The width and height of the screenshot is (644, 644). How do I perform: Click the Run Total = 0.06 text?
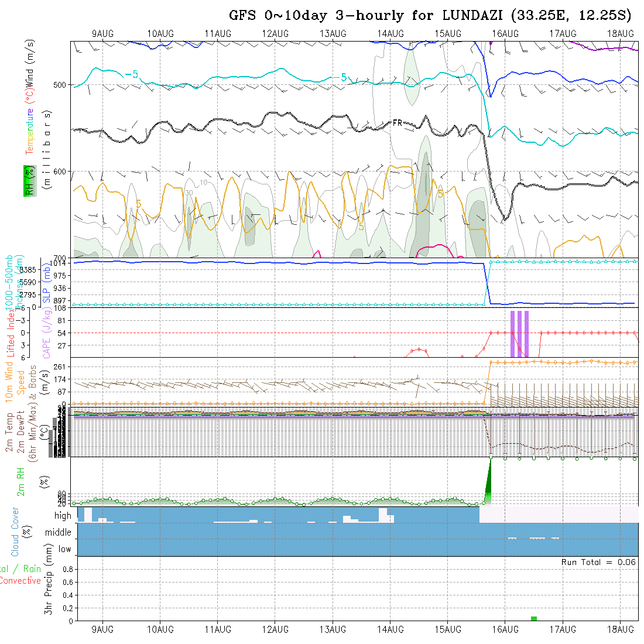point(599,562)
